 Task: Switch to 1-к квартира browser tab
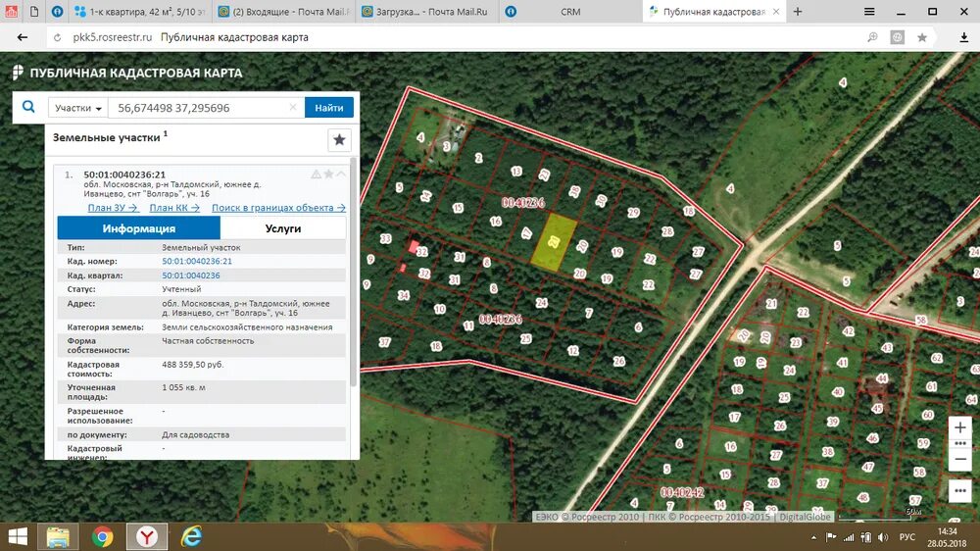pyautogui.click(x=140, y=12)
